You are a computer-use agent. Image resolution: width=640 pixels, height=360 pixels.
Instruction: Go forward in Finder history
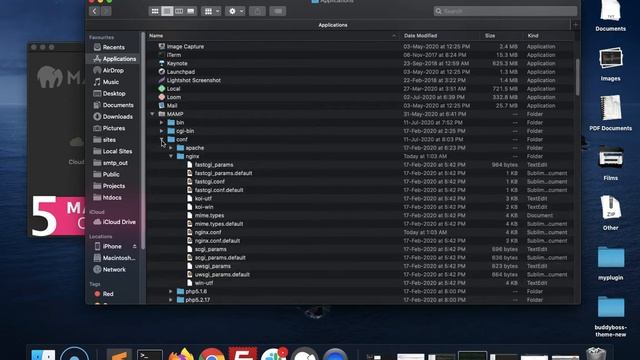pyautogui.click(x=106, y=11)
